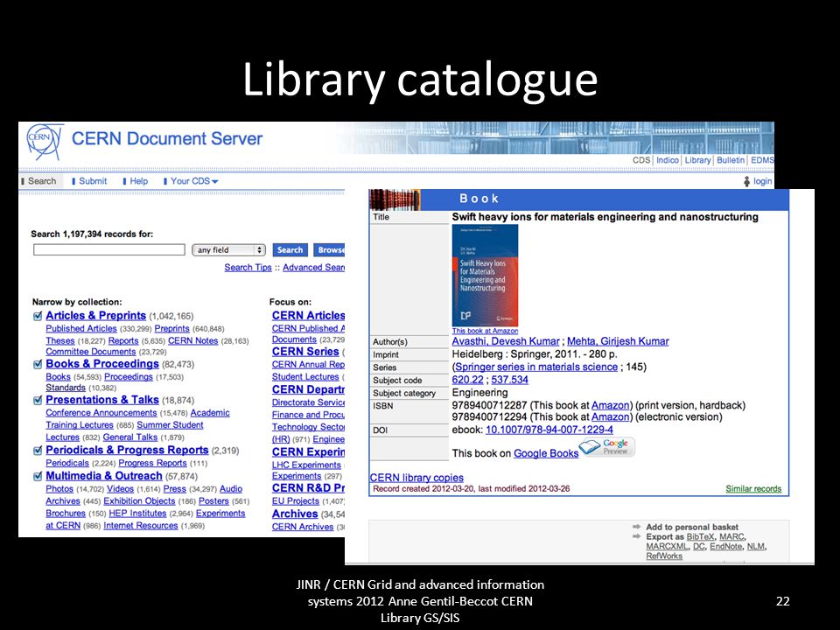Open the Committee Documents link in Narrow by collection
This screenshot has width=840, height=630.
click(x=90, y=352)
